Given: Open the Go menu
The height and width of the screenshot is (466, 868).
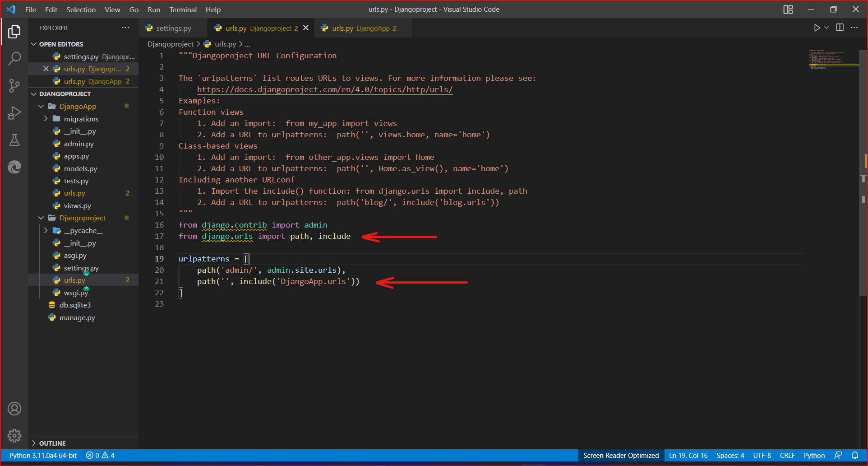Looking at the screenshot, I should tap(134, 9).
